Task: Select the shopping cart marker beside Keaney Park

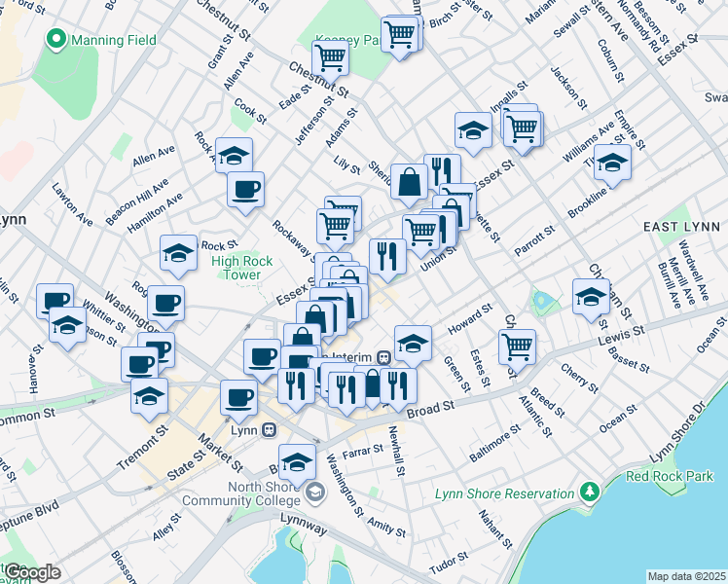Action: point(331,58)
